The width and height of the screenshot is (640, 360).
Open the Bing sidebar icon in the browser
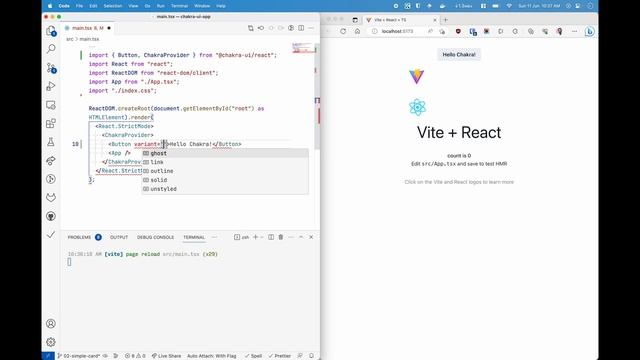point(589,31)
